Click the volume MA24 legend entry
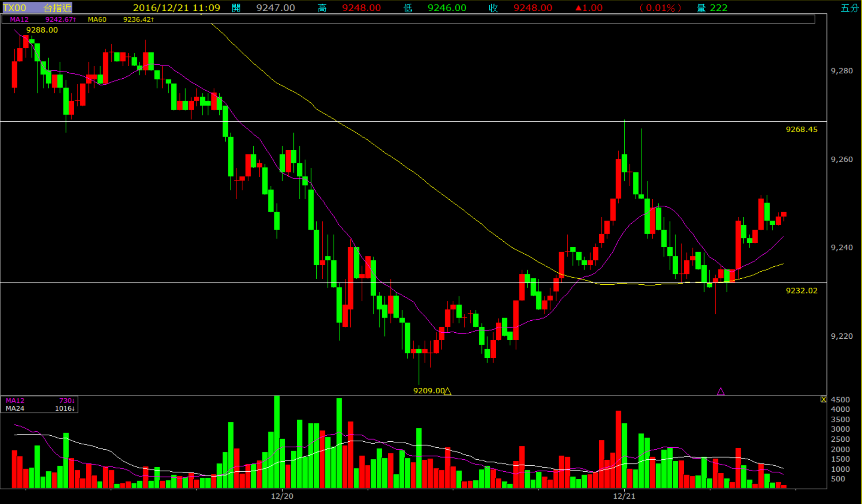This screenshot has height=504, width=862. (x=15, y=408)
